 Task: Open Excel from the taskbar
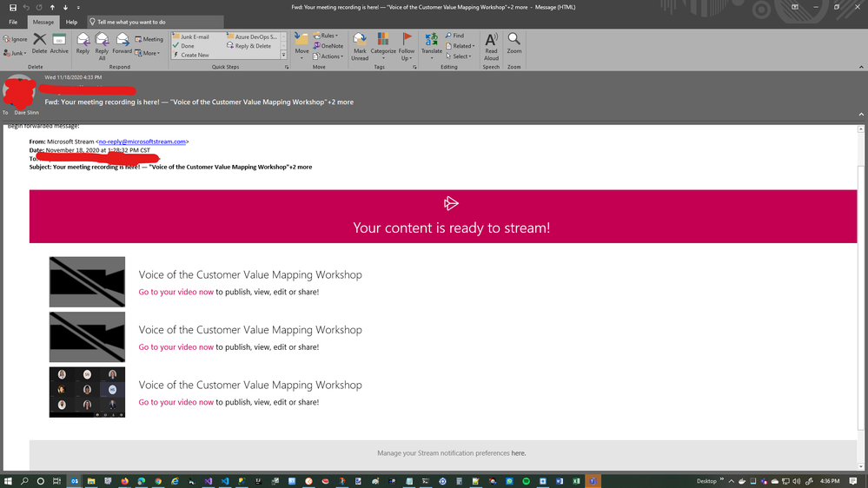point(576,481)
